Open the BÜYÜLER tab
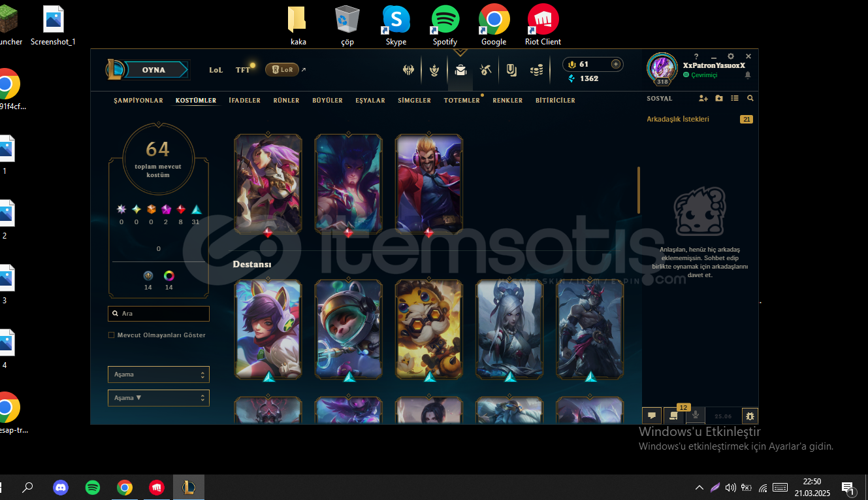The image size is (868, 500). [327, 101]
